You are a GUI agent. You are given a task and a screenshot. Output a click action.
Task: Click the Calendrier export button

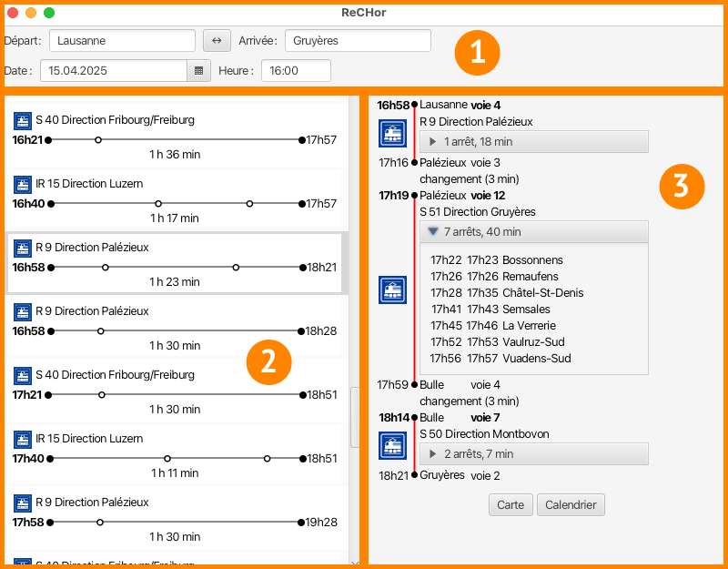(x=571, y=505)
